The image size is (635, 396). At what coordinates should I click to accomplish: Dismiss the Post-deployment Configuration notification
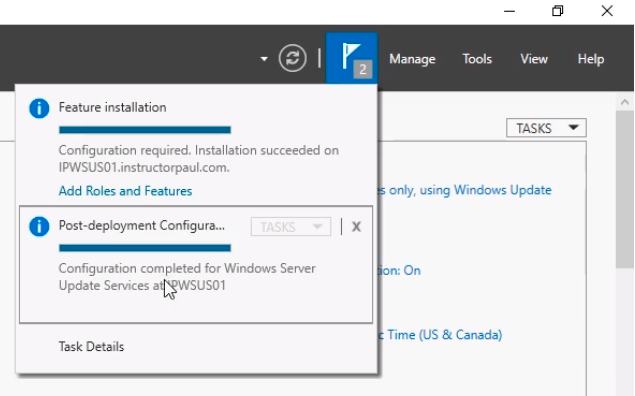(x=356, y=226)
